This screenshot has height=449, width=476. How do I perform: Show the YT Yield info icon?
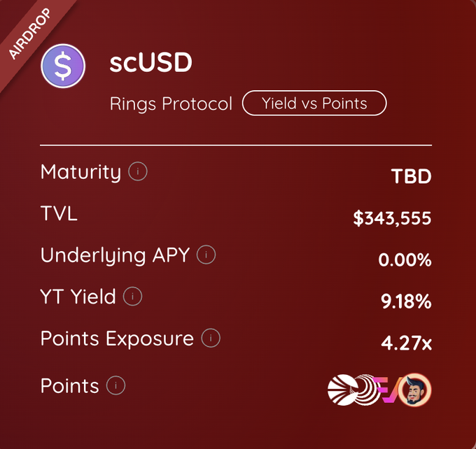(132, 297)
